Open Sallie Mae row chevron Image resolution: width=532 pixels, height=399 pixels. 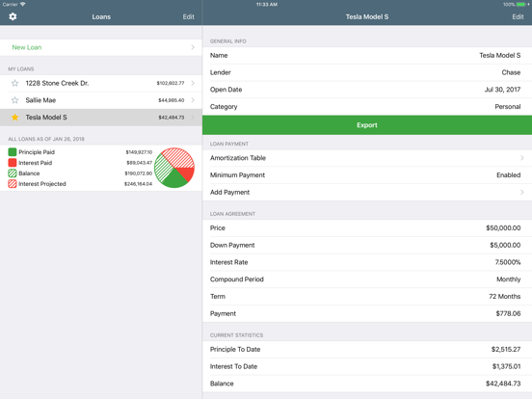(x=193, y=100)
